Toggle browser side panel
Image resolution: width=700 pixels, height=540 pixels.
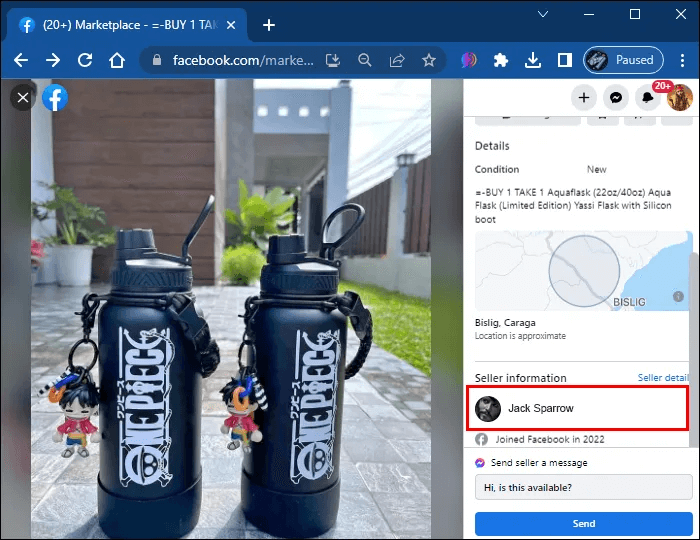click(565, 60)
